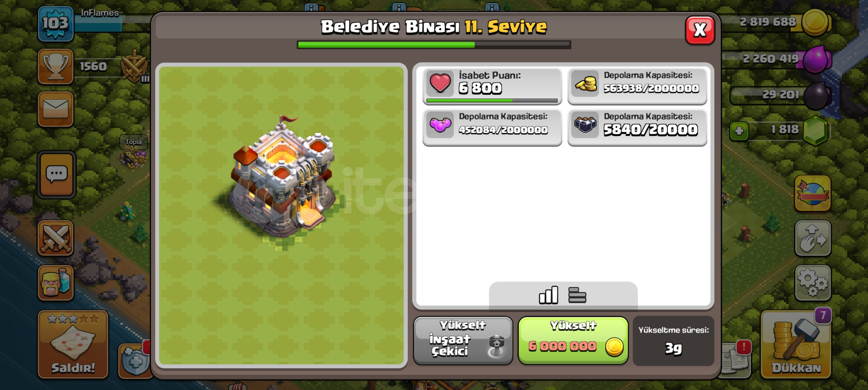Screen dimensions: 868x390
Task: Switch to stacked list details view
Action: pos(577,295)
